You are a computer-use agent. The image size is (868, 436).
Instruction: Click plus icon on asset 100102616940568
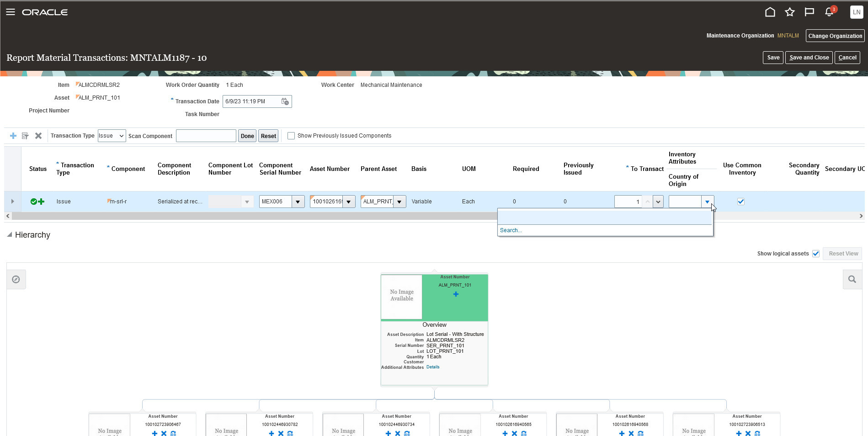pyautogui.click(x=622, y=433)
